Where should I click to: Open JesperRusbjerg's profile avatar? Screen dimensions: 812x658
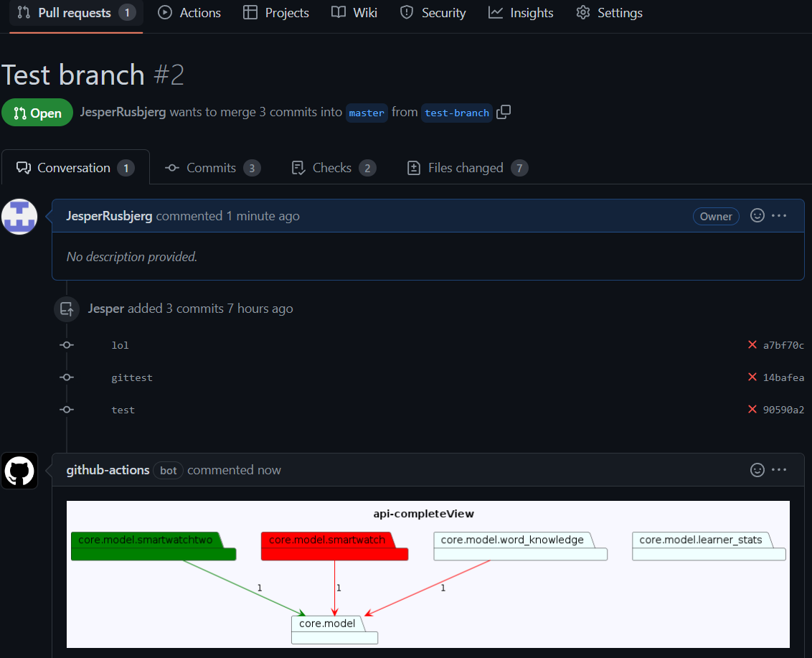(19, 216)
